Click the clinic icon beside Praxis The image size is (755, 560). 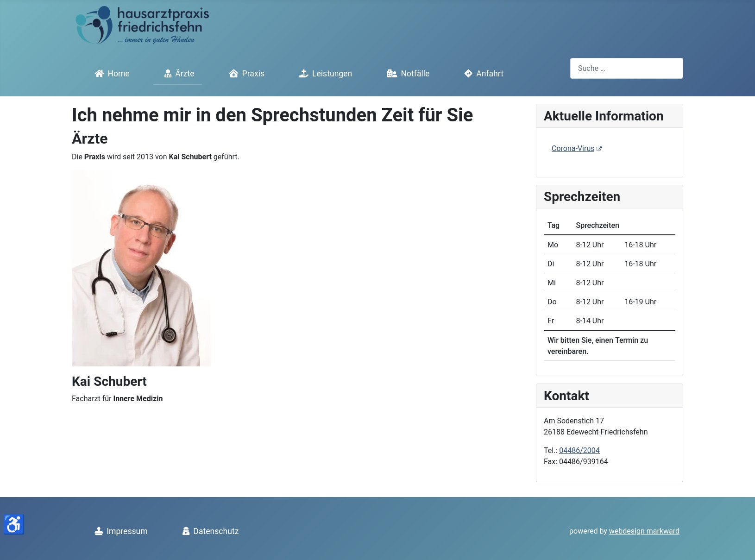pos(234,74)
